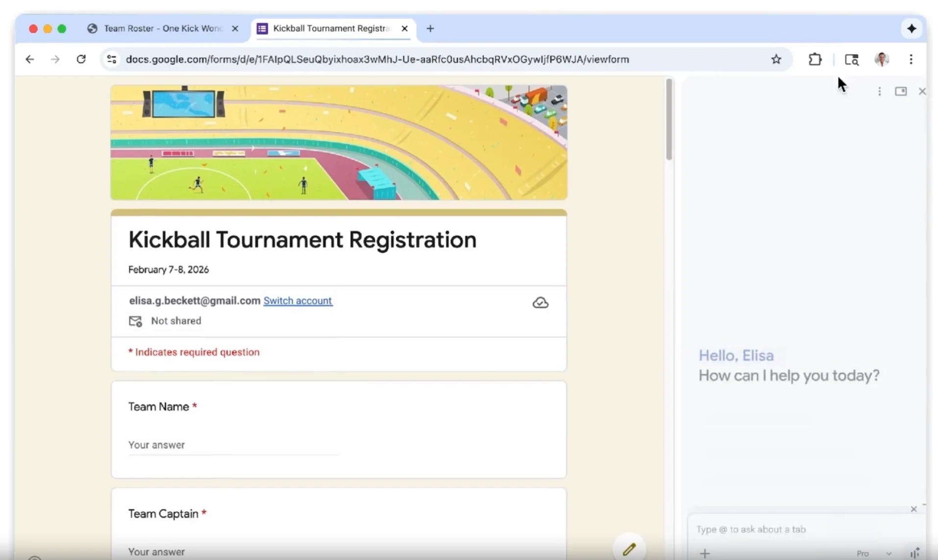Viewport: 938px width, 560px height.
Task: Click the plus attach button in Gemini prompt
Action: click(705, 553)
